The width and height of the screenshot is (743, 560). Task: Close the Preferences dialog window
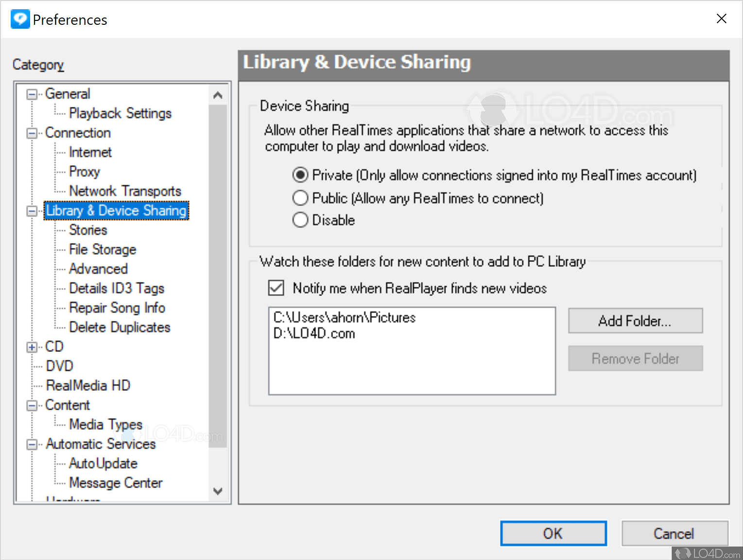[722, 18]
